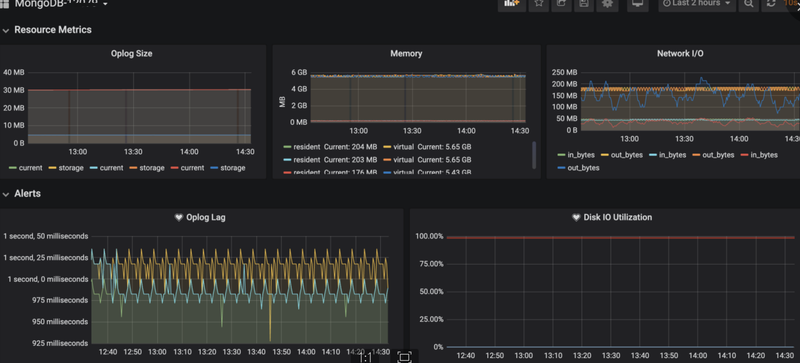
Task: Click the heart alert icon on Oplog Lag
Action: pos(179,217)
